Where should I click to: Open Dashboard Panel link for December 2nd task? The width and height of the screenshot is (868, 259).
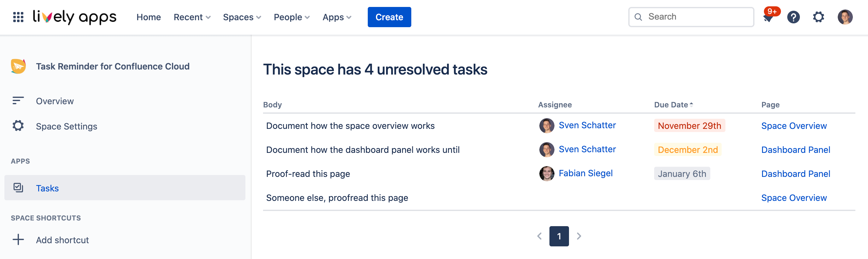(x=795, y=150)
